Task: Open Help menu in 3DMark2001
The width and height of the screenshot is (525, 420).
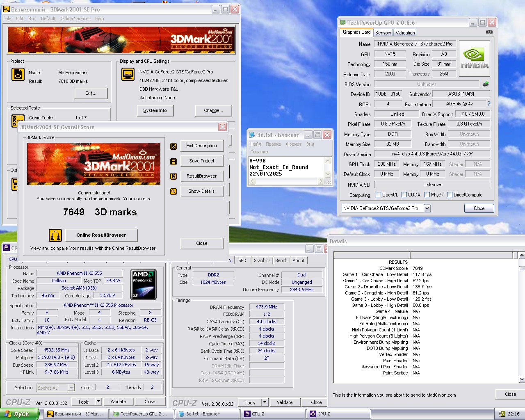Action: pyautogui.click(x=99, y=18)
